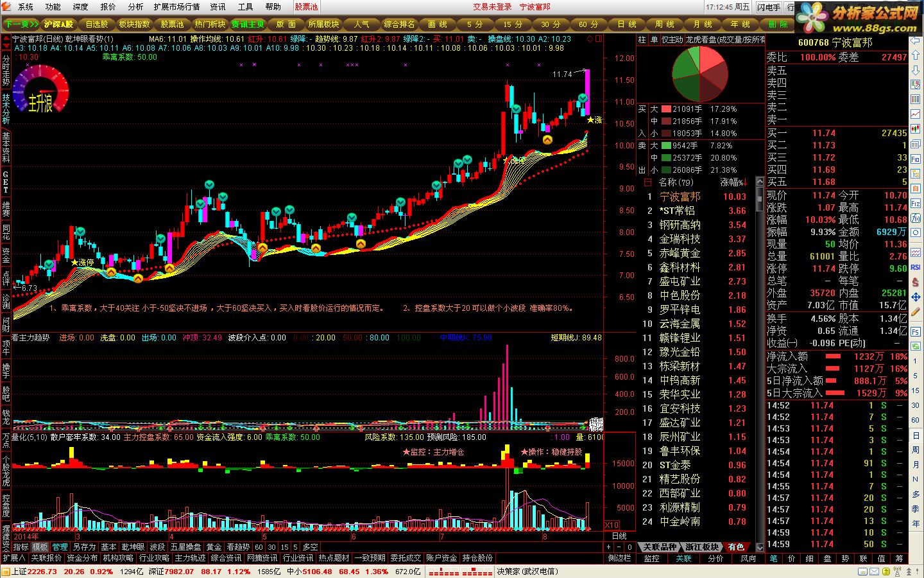This screenshot has height=578, width=924.
Task: Open the 功能 menu
Action: [53, 6]
